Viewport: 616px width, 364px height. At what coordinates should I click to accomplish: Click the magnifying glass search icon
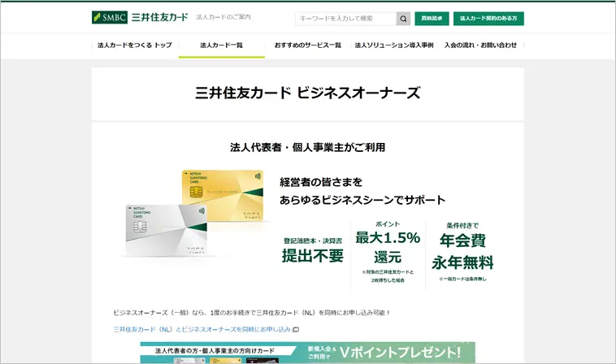403,19
